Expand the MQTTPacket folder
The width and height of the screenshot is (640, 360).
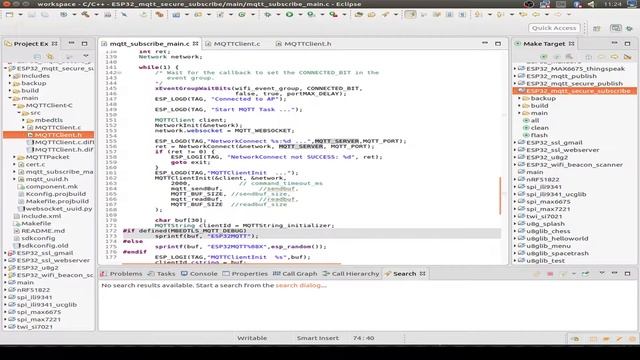pos(14,157)
